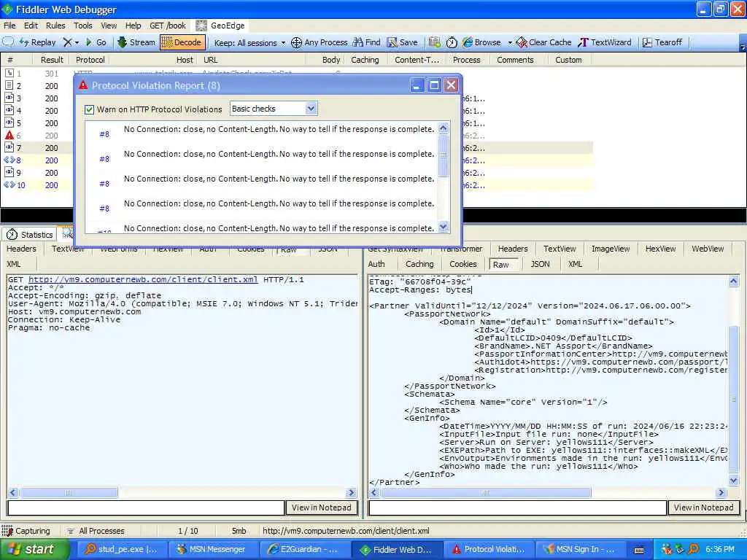Sort sessions by Content-Type column header
This screenshot has height=560, width=747.
[x=417, y=60]
